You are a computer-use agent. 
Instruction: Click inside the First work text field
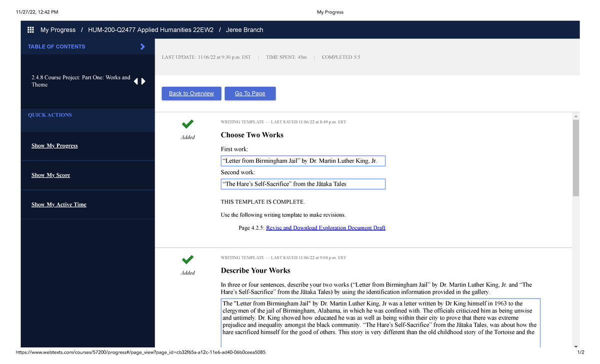click(x=302, y=160)
